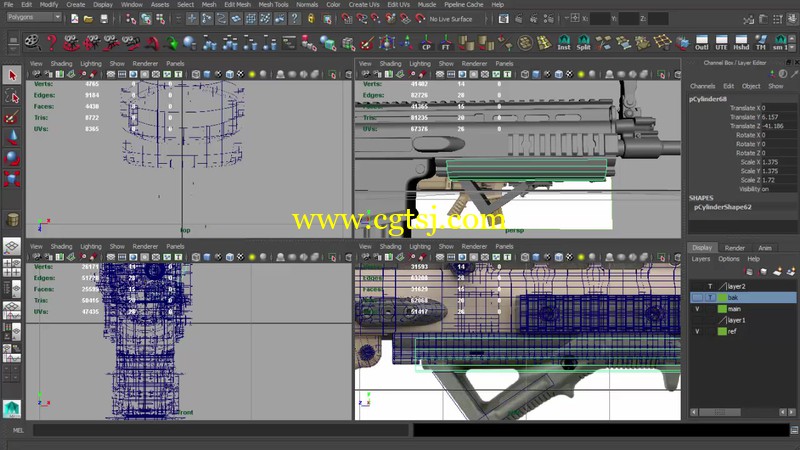Viewport: 800px width, 450px height.
Task: Open the Edit Mesh menu
Action: pyautogui.click(x=237, y=5)
